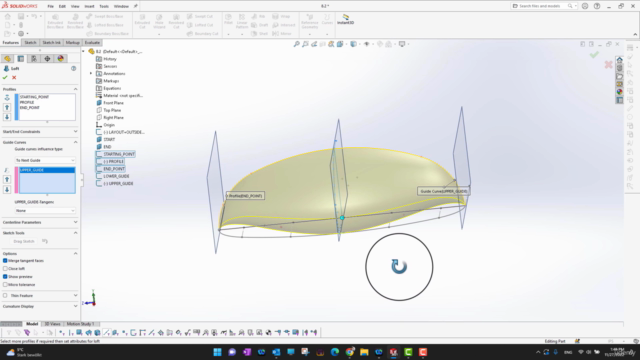The height and width of the screenshot is (360, 640).
Task: Enable the Micro tolerance checkbox
Action: pos(5,284)
